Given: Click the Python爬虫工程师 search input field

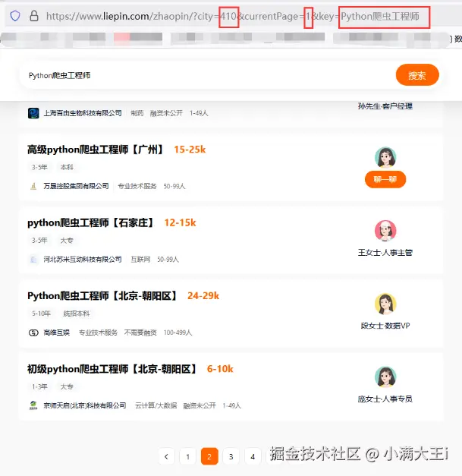Looking at the screenshot, I should pyautogui.click(x=206, y=75).
